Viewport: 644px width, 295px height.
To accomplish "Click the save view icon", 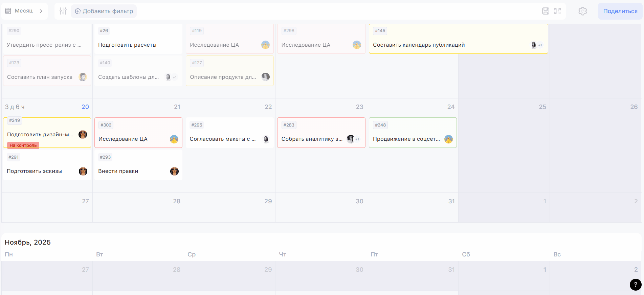I will (x=546, y=11).
